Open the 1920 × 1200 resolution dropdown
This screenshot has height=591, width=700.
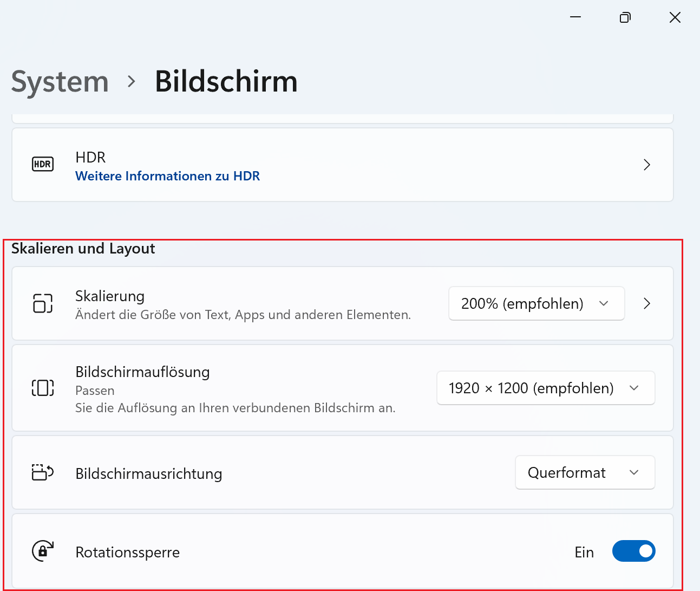545,388
